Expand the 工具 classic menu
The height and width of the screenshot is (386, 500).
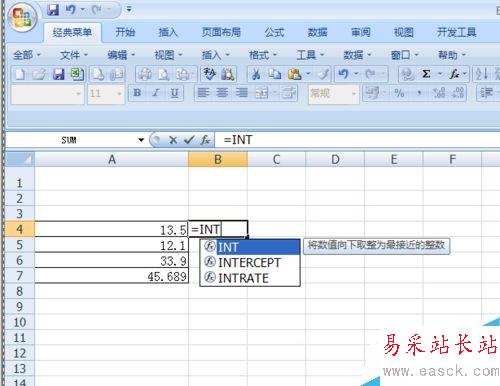click(x=310, y=55)
